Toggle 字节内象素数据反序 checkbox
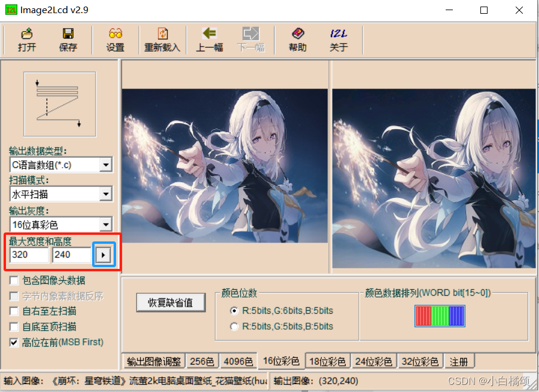The image size is (539, 392). [x=14, y=296]
